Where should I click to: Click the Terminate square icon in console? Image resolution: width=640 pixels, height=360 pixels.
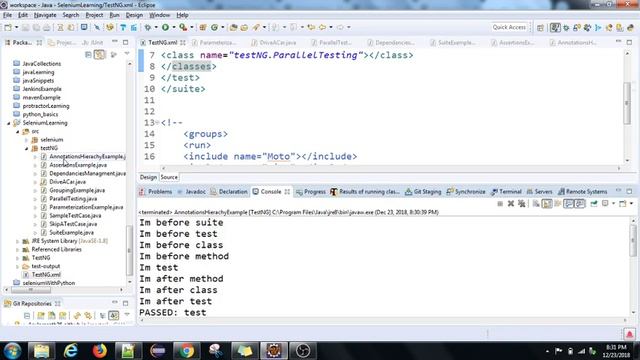pyautogui.click(x=500, y=203)
